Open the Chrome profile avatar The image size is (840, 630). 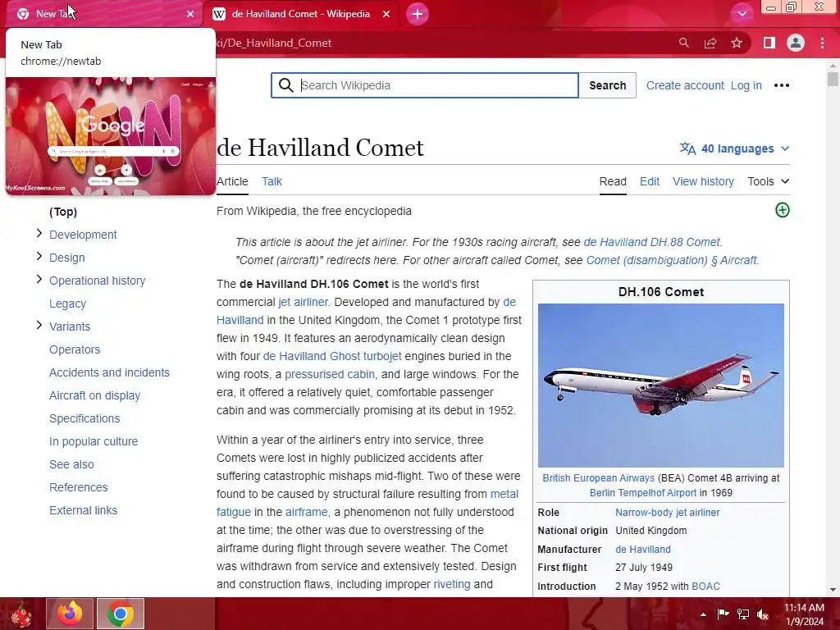tap(796, 43)
